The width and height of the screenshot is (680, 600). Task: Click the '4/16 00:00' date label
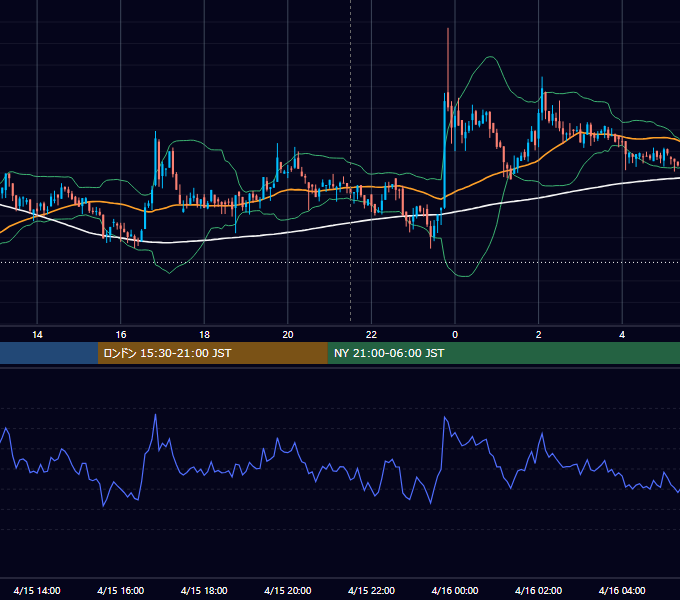pyautogui.click(x=455, y=590)
